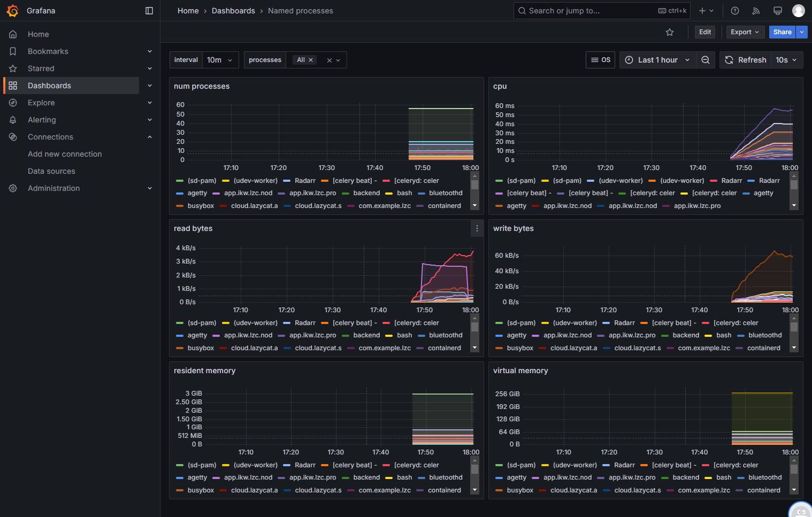Click the Grafana logo icon

tap(12, 11)
